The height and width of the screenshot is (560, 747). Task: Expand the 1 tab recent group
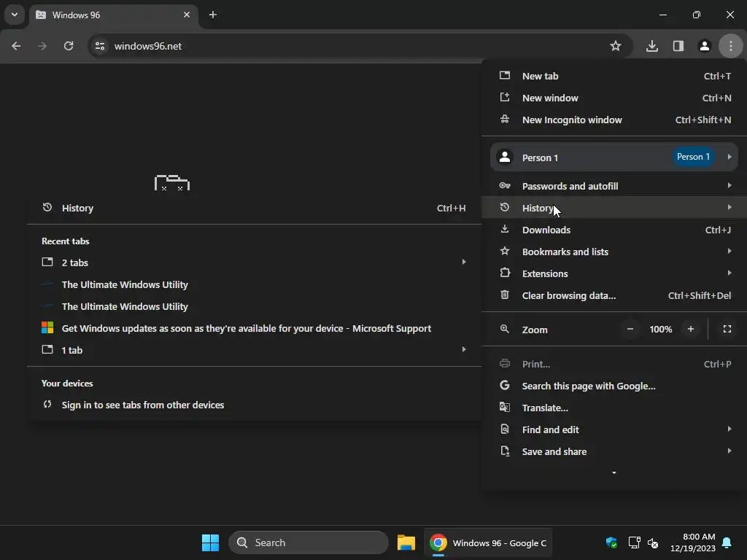pos(254,351)
